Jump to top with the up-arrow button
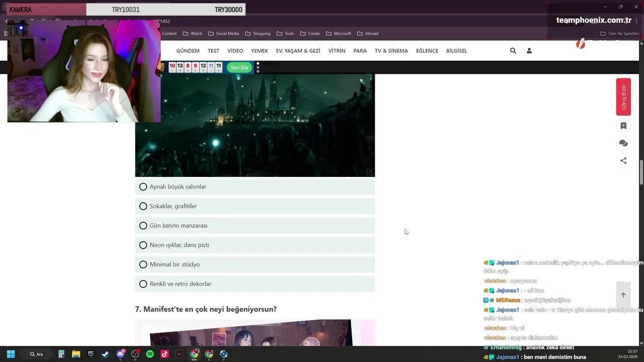 coord(623,295)
